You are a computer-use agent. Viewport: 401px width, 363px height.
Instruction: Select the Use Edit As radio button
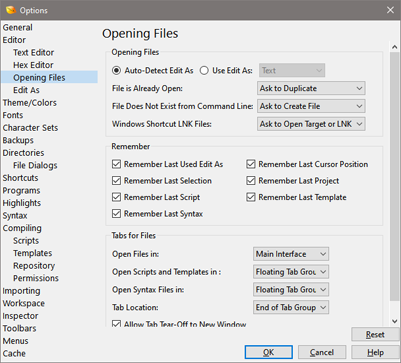[204, 71]
